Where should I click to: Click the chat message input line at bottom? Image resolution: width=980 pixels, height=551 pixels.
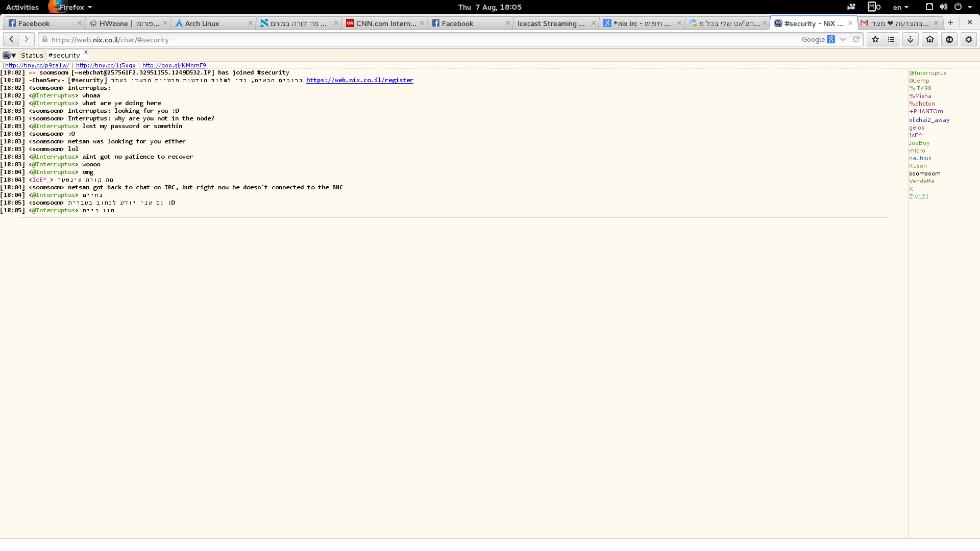click(490, 545)
